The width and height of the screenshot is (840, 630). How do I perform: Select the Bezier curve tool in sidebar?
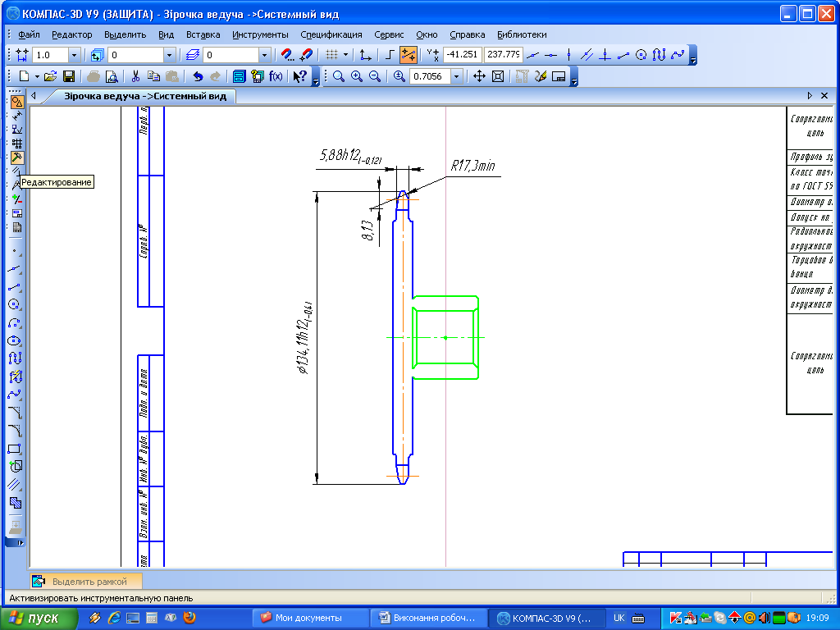pos(15,395)
